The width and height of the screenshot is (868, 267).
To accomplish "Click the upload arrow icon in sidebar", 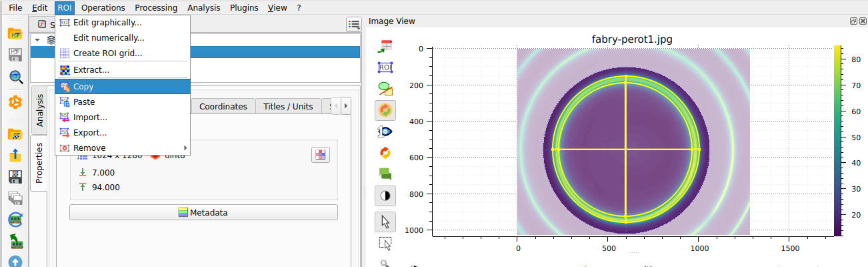I will click(15, 156).
